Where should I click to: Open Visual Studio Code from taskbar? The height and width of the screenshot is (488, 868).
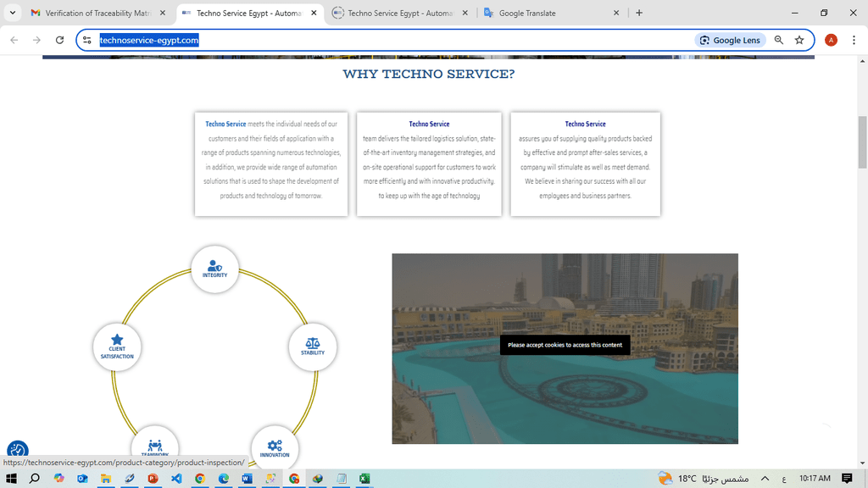pyautogui.click(x=176, y=479)
